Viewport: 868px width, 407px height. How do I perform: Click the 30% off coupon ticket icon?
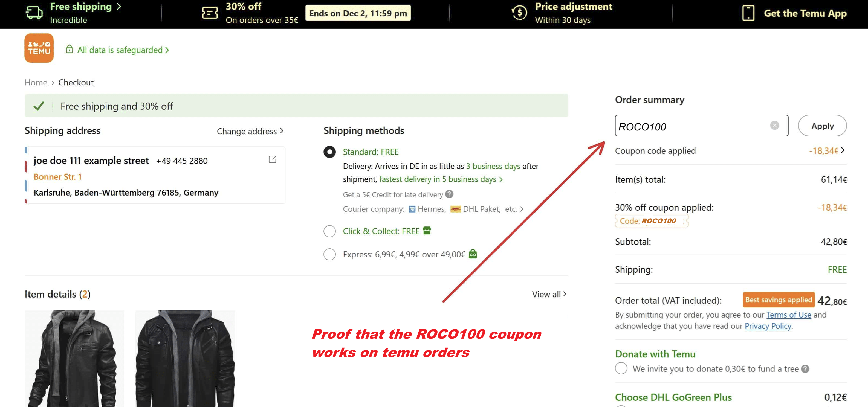(x=210, y=13)
